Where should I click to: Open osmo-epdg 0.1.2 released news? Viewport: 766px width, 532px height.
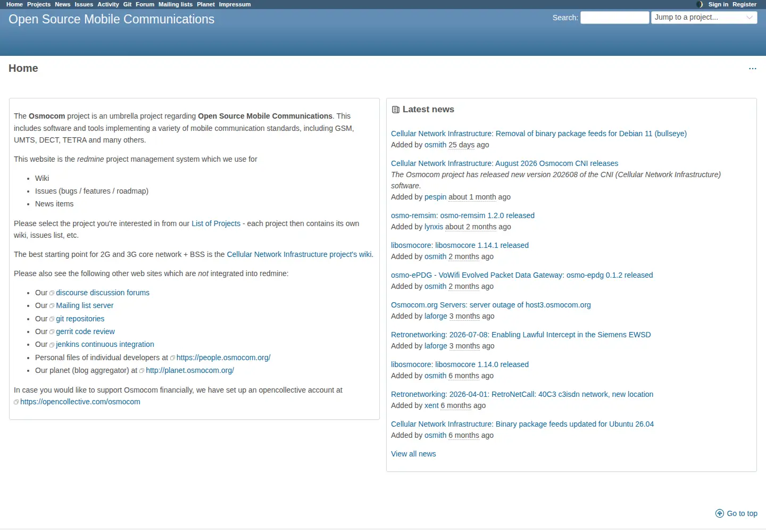click(522, 275)
